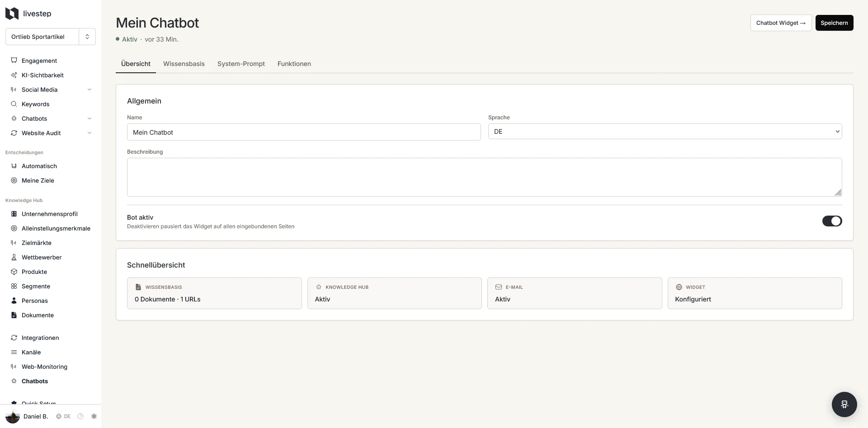Click the KI-Sichtbarkeit sparkle icon
This screenshot has height=428, width=868.
[x=14, y=75]
